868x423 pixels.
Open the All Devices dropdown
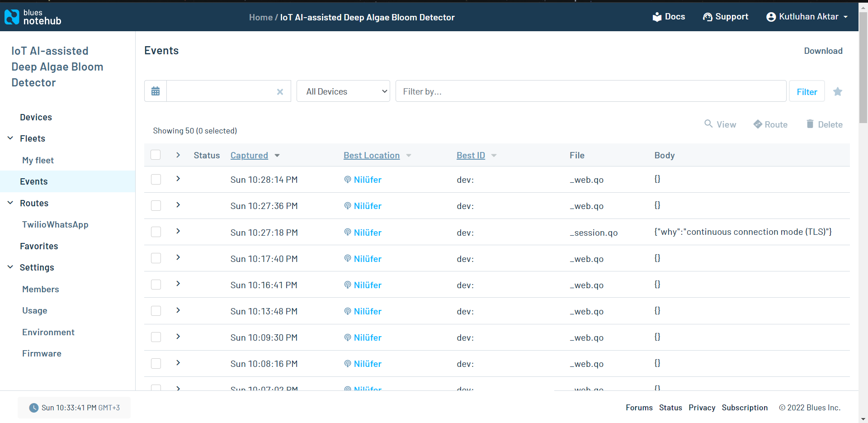coord(343,91)
